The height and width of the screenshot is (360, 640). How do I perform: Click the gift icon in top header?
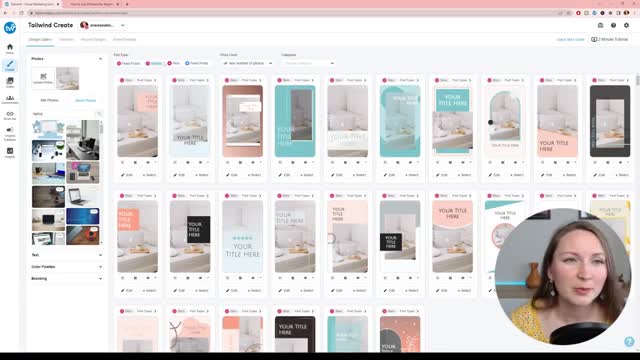pyautogui.click(x=600, y=25)
